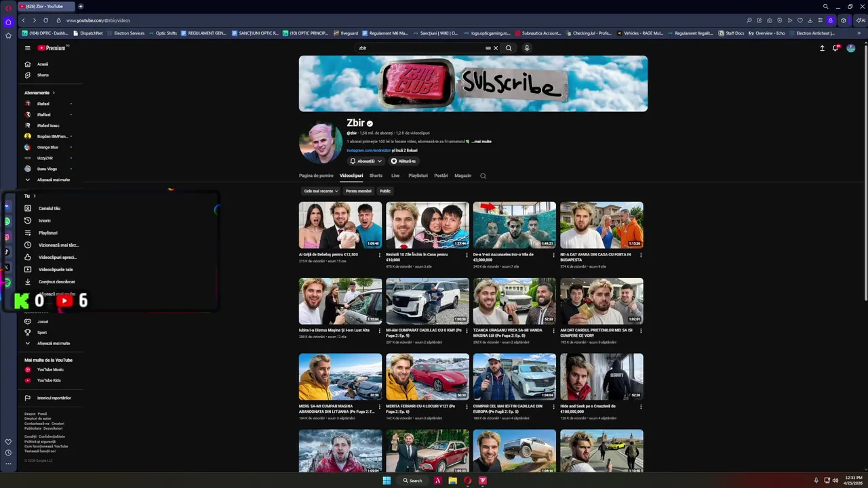Switch to Magazin tab
868x488 pixels.
tap(463, 176)
